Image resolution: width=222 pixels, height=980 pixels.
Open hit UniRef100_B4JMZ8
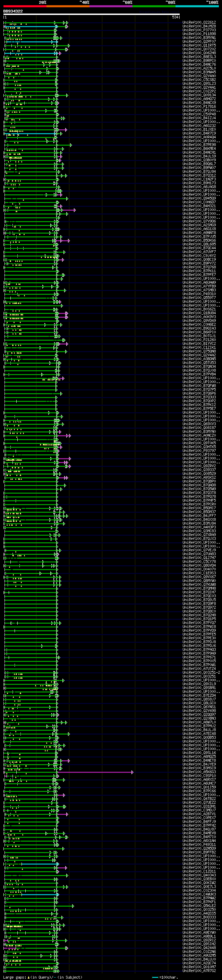pos(199,26)
